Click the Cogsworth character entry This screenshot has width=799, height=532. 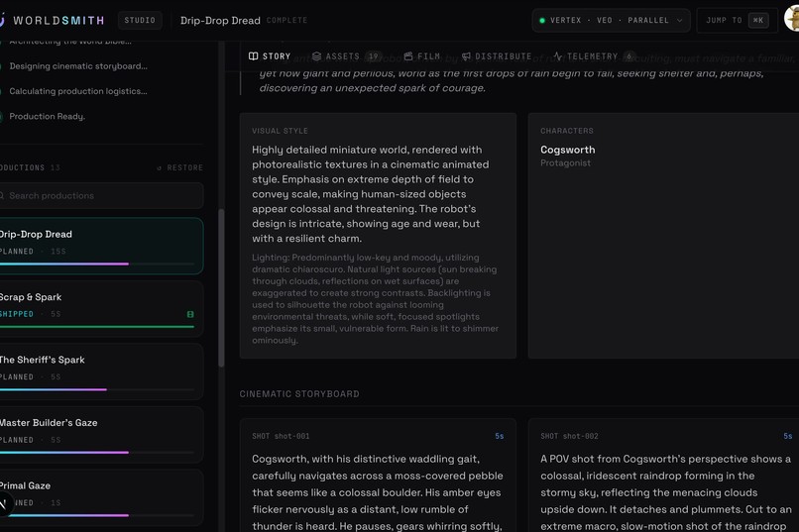coord(568,156)
